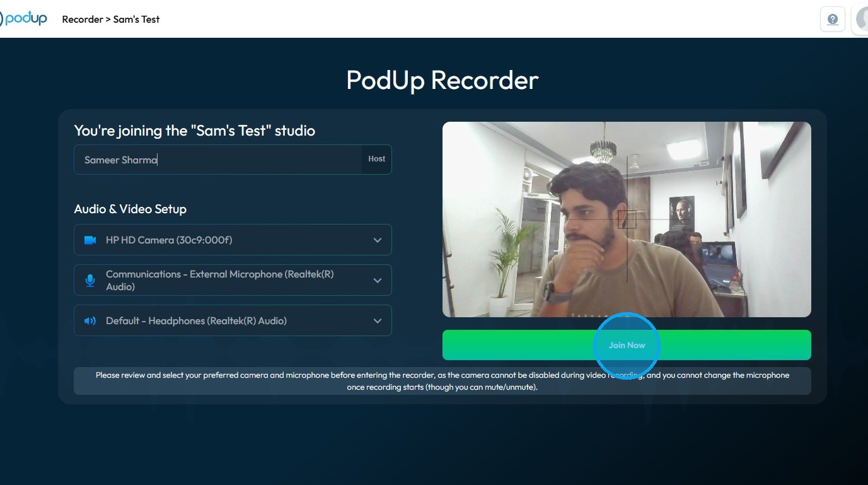
Task: Click the PodUp Recorder heading
Action: (x=443, y=80)
